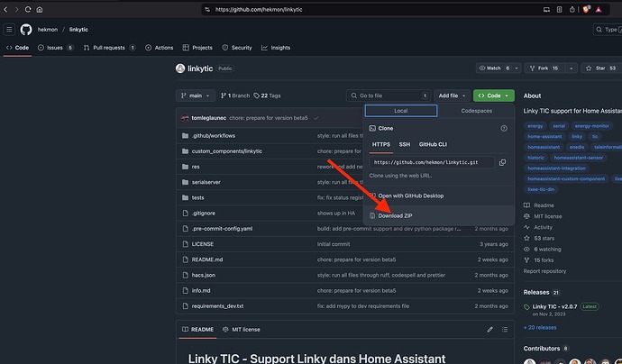Image resolution: width=622 pixels, height=364 pixels.
Task: Select the MIT license tab beside README
Action: [x=242, y=330]
